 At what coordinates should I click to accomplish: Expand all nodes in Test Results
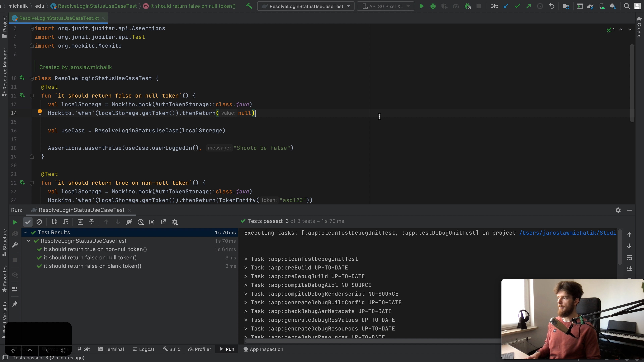coord(80,222)
